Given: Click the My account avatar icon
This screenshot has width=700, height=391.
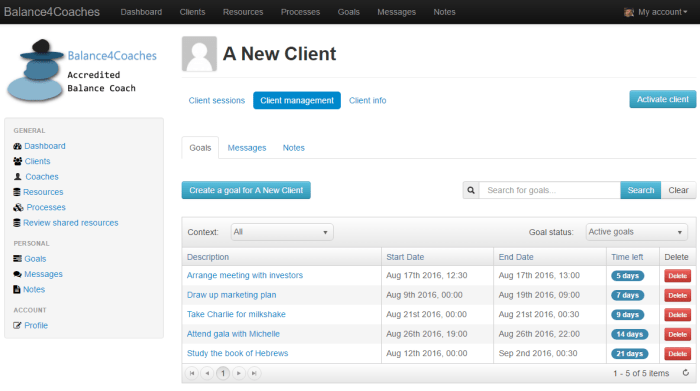Looking at the screenshot, I should point(629,12).
